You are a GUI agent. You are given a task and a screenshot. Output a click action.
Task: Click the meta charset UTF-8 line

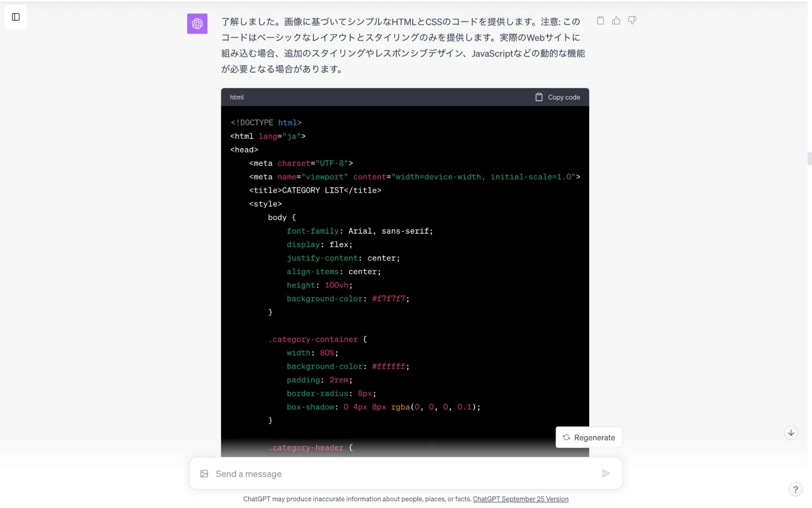(x=301, y=163)
